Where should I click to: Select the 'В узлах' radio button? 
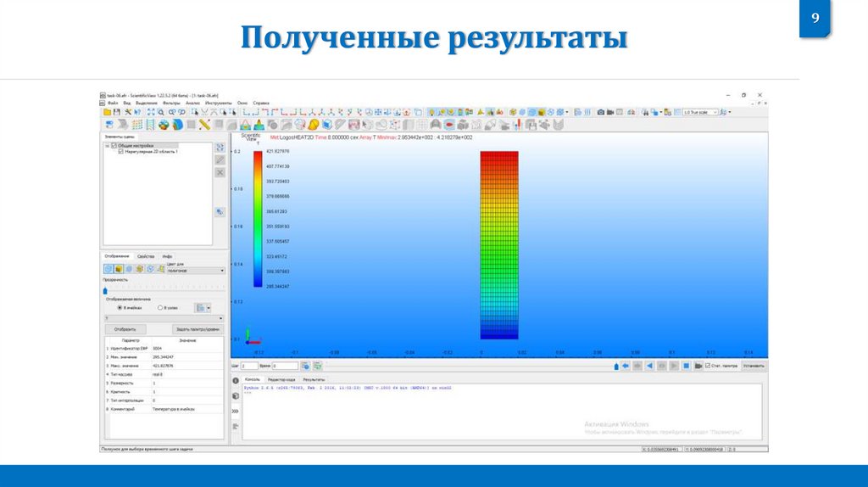click(x=160, y=307)
